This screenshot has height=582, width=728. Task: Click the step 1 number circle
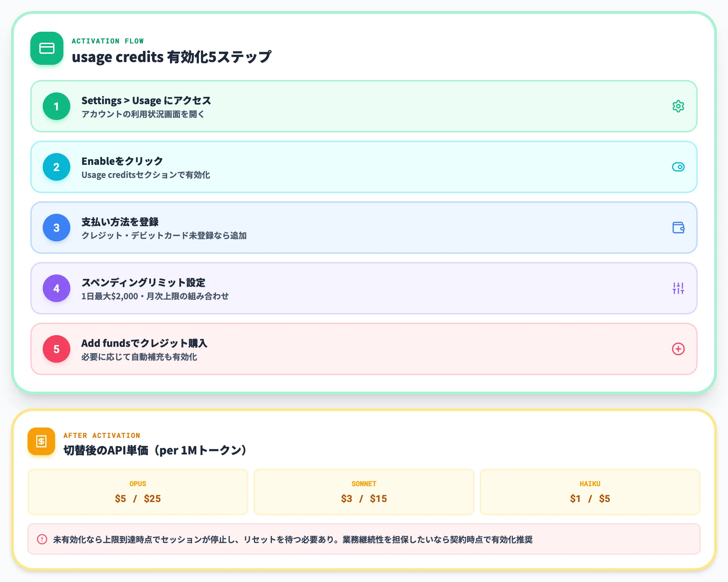pos(57,106)
